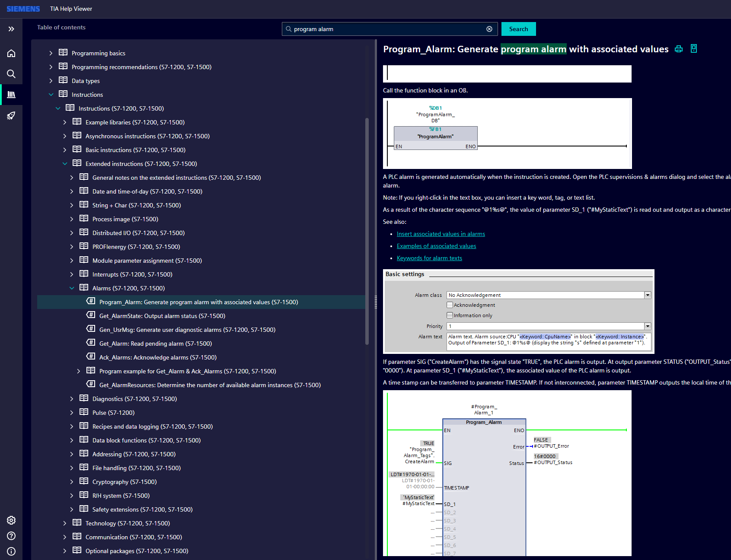The width and height of the screenshot is (731, 560).
Task: Open the settings gear icon
Action: 11,520
